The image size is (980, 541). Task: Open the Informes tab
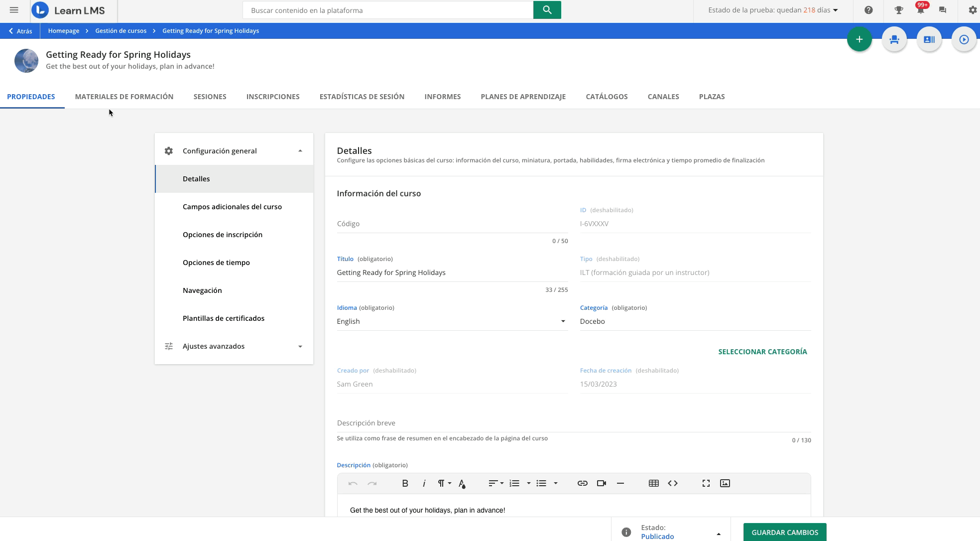pyautogui.click(x=442, y=97)
